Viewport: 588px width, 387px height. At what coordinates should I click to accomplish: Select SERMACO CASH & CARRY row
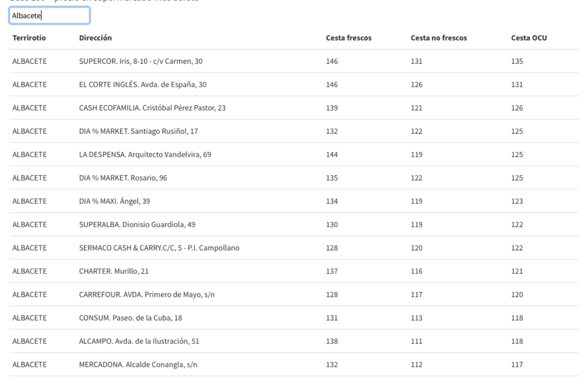point(159,248)
